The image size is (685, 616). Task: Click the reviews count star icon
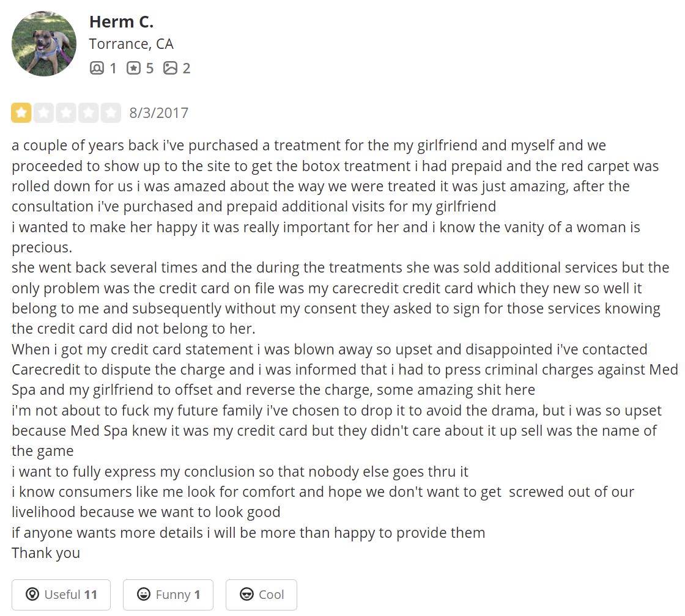(134, 68)
